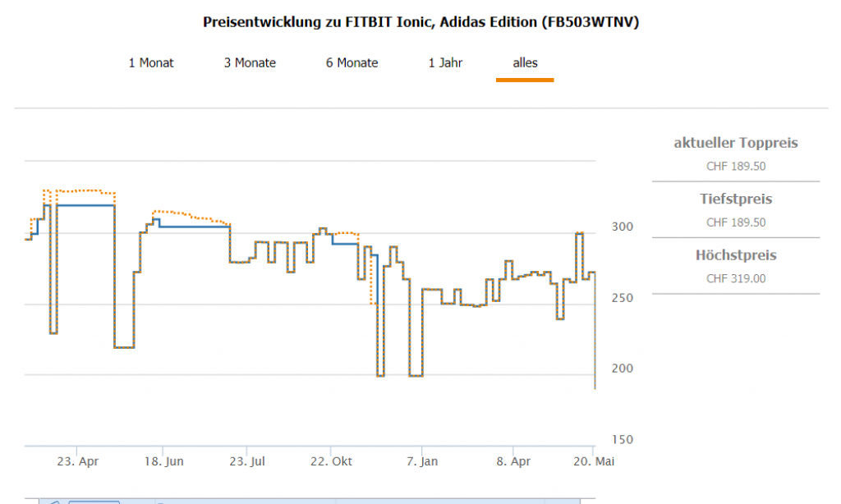
Task: Click the active alles tab
Action: coord(525,62)
